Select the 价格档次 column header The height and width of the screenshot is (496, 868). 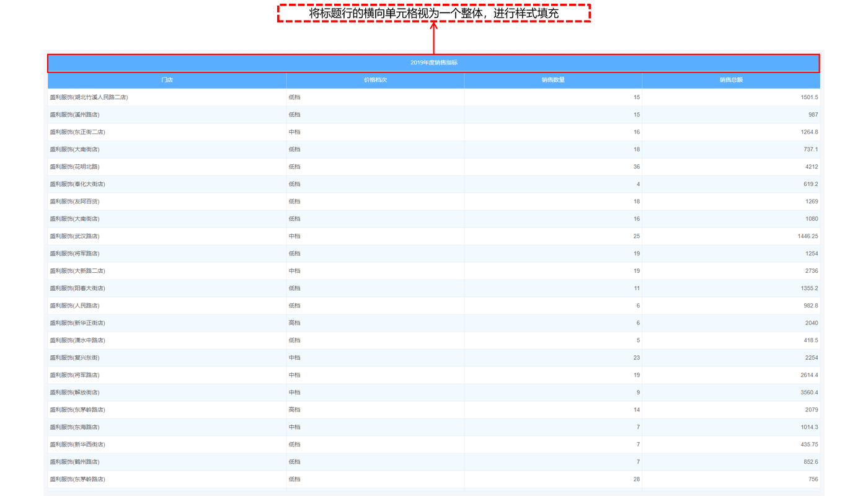pyautogui.click(x=375, y=80)
